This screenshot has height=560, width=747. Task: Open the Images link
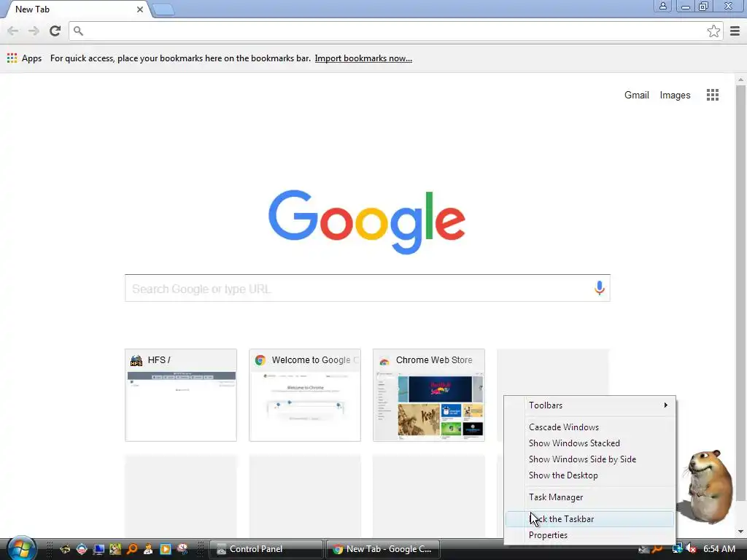tap(675, 95)
